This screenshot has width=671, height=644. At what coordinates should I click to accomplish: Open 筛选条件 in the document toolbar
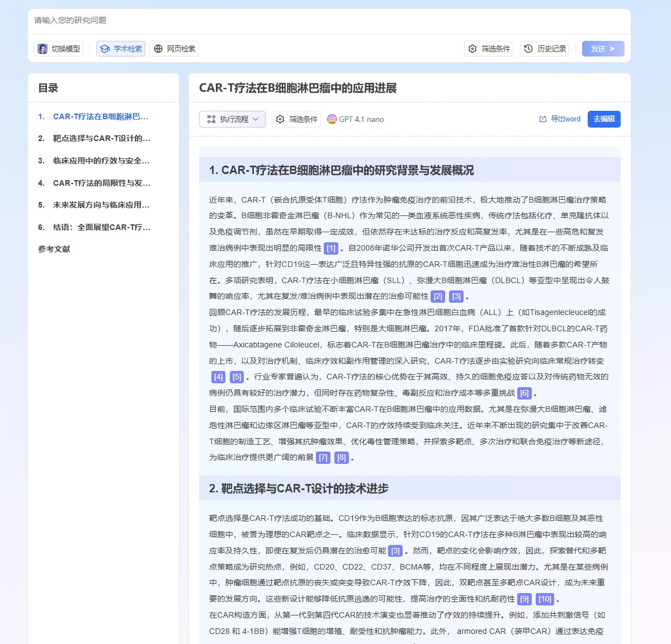click(296, 119)
